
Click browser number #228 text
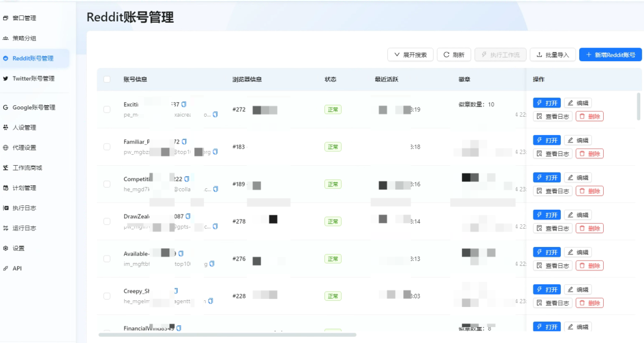[x=239, y=296]
